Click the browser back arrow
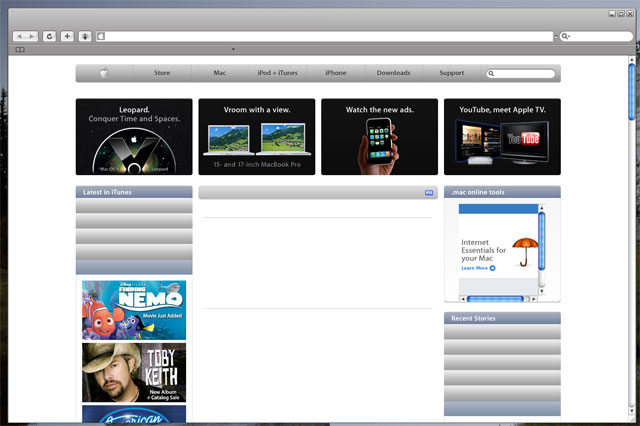Screen dimensions: 640x426 click(19, 36)
